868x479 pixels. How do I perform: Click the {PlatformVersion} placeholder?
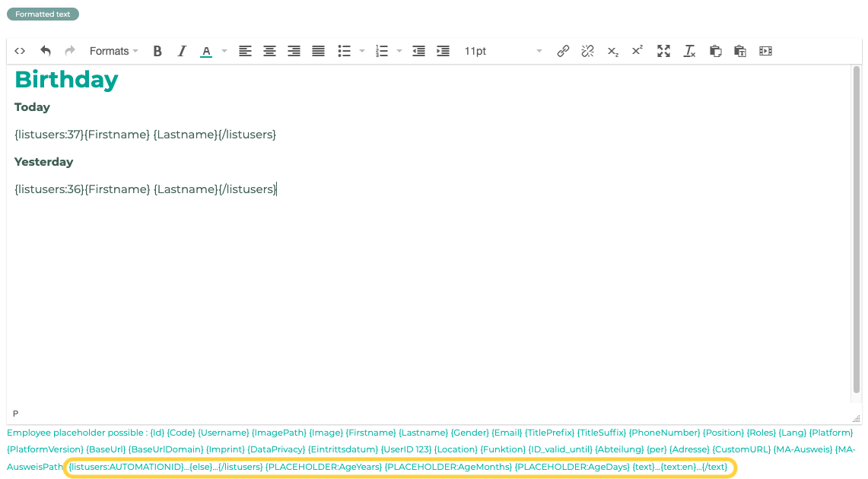pos(45,449)
